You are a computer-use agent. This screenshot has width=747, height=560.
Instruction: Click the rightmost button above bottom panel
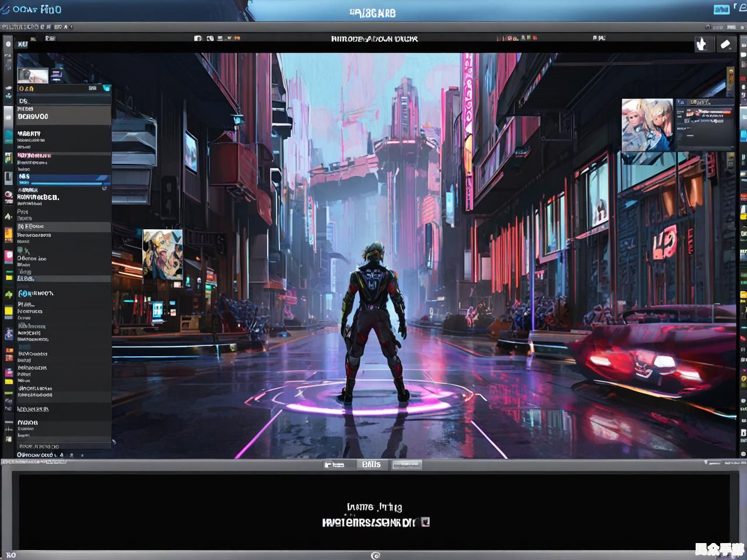pos(406,465)
